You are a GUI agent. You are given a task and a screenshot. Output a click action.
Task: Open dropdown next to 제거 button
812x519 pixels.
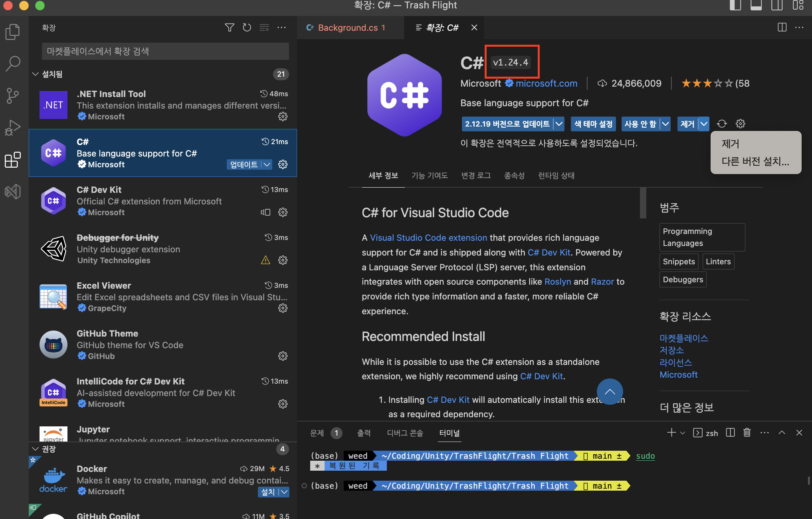tap(704, 124)
